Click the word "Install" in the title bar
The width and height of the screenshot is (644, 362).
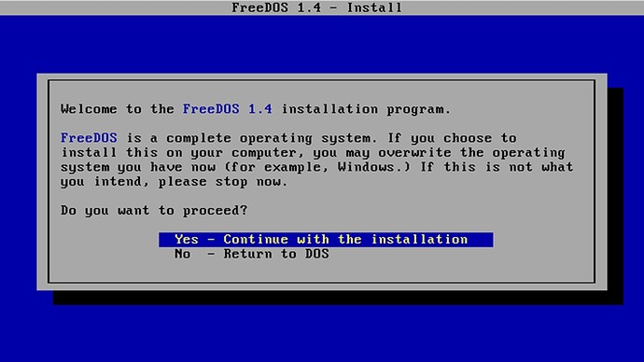click(374, 7)
